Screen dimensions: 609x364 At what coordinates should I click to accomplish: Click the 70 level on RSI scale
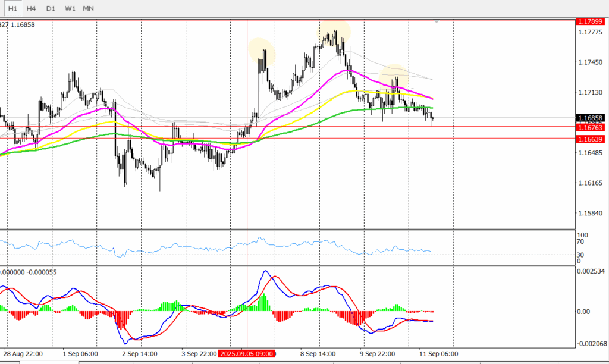(583, 242)
